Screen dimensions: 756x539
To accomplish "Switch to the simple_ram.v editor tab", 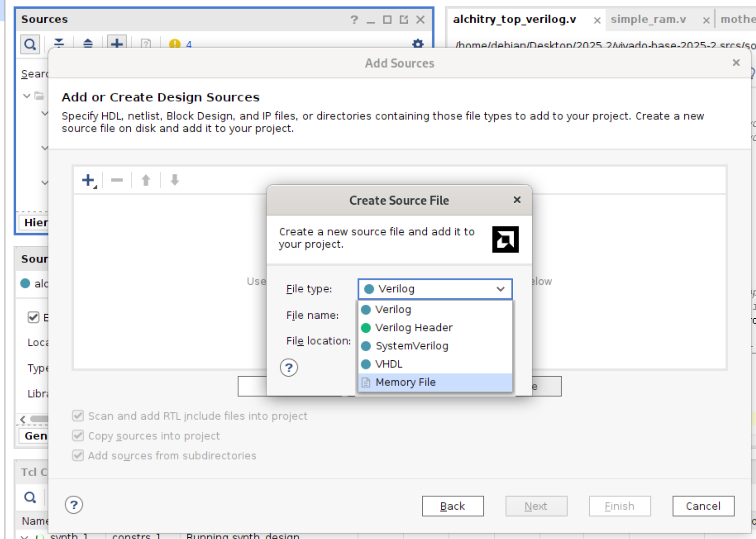I will pos(648,19).
